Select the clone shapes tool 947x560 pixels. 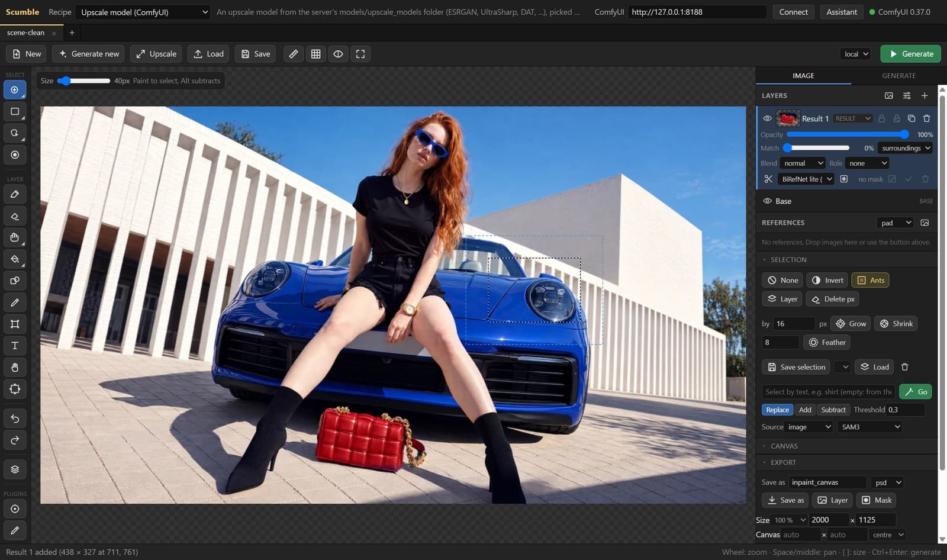15,281
